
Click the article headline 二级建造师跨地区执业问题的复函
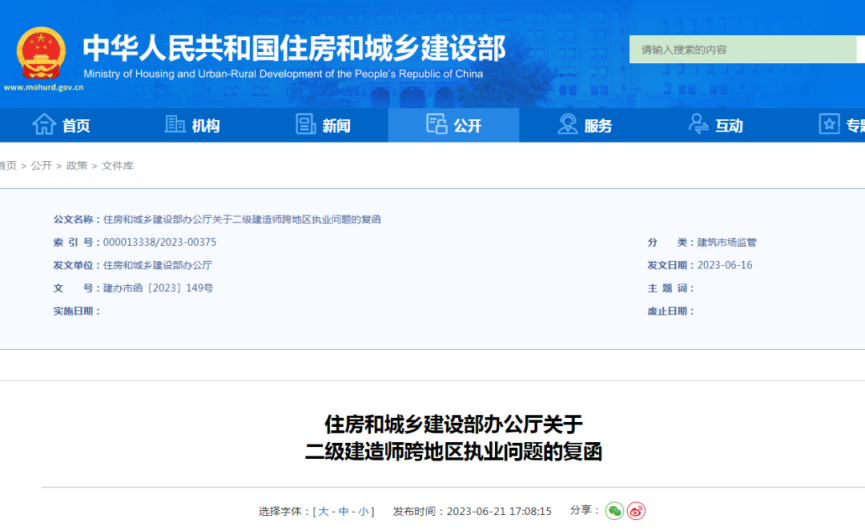453,452
